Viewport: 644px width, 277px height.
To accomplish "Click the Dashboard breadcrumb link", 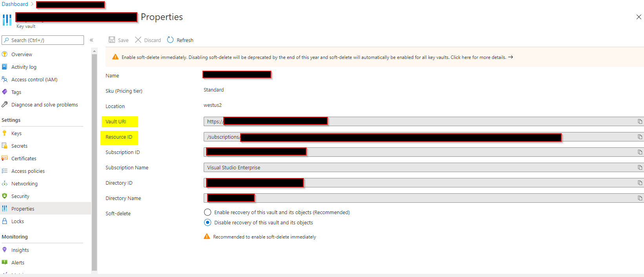I will (x=15, y=4).
